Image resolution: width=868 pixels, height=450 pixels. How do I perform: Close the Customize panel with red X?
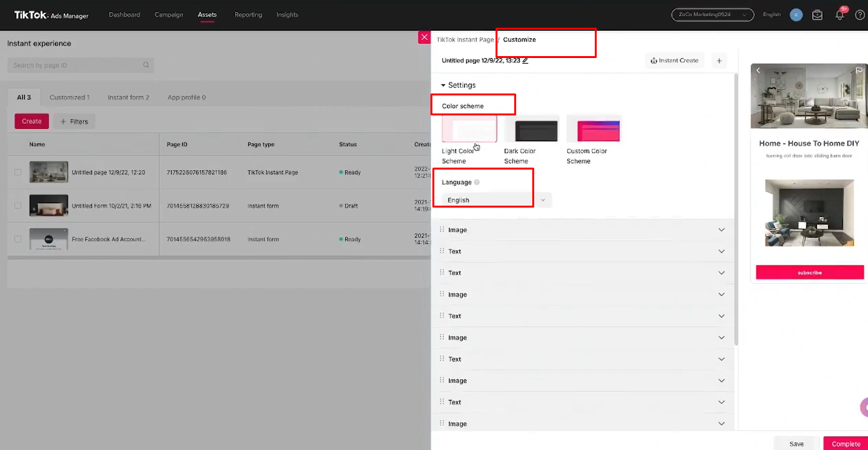424,37
